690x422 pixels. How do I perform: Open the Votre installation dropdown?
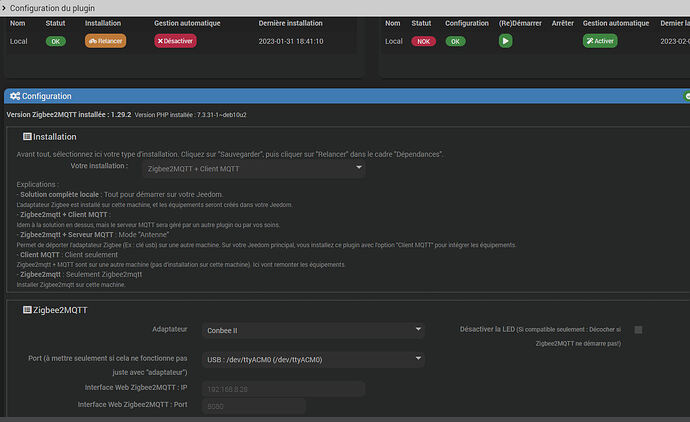[254, 169]
